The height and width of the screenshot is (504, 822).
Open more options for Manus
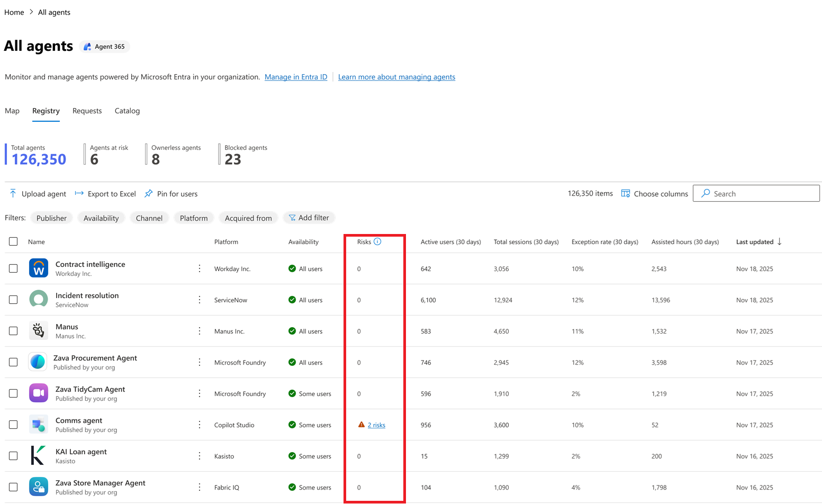click(x=200, y=331)
